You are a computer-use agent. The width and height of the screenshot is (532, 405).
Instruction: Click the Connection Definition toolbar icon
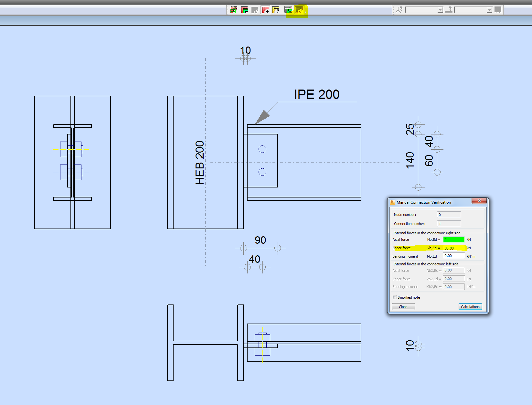tap(245, 10)
